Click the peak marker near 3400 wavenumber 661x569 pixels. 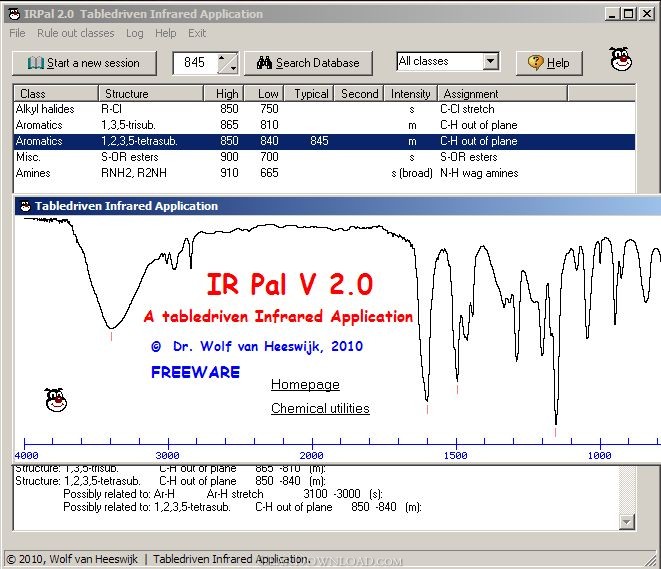(x=111, y=336)
